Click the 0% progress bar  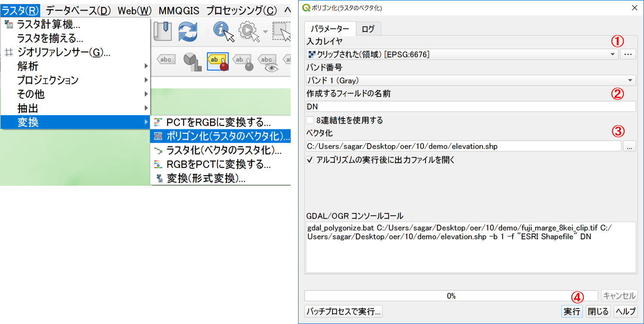click(451, 296)
